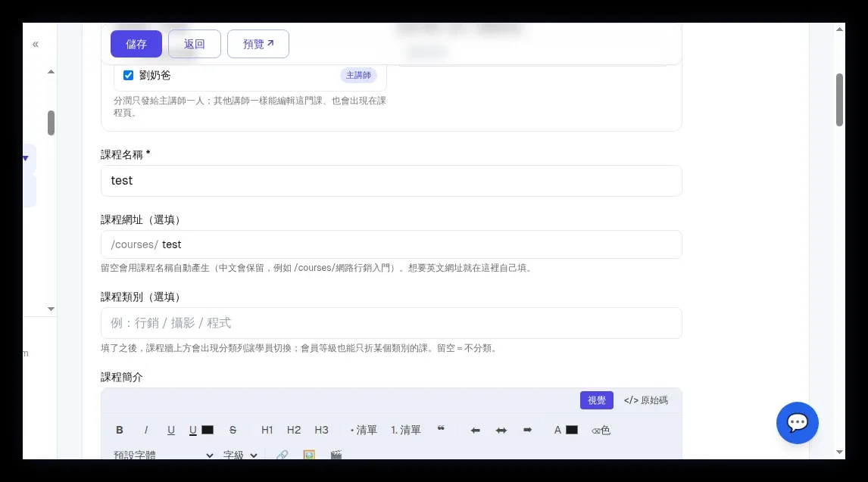Click the 主講師 badge

click(x=358, y=75)
